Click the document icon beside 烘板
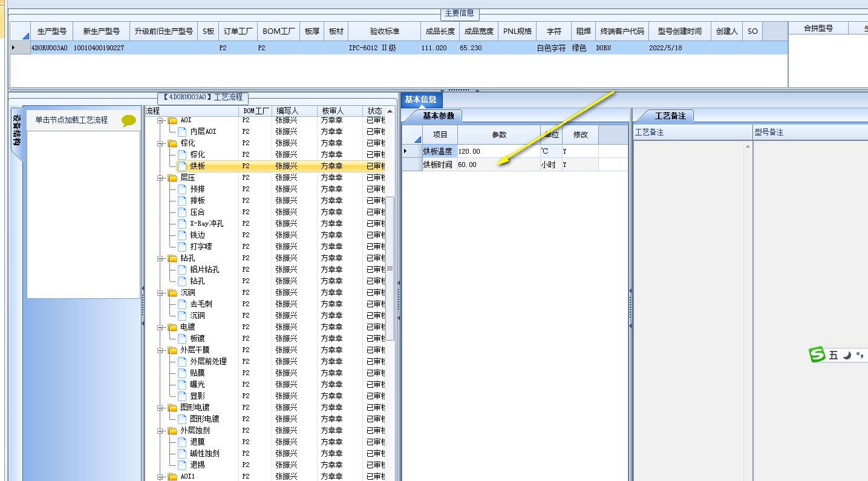868x481 pixels. 182,166
